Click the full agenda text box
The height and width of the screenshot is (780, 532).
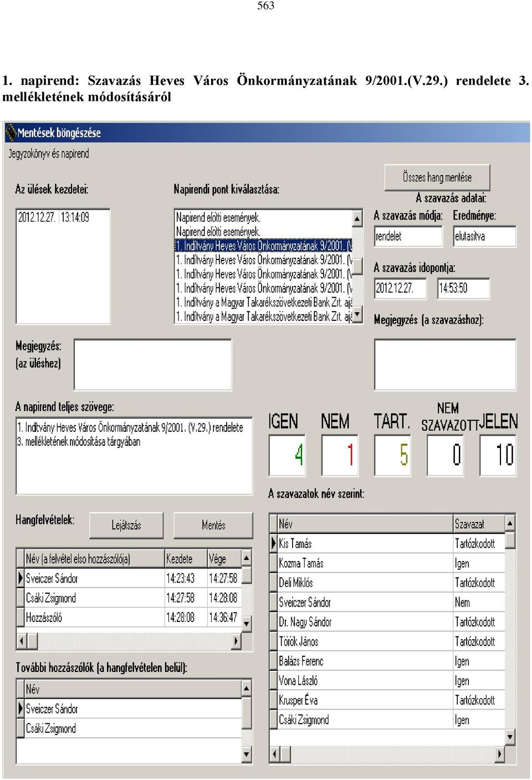pos(134,455)
